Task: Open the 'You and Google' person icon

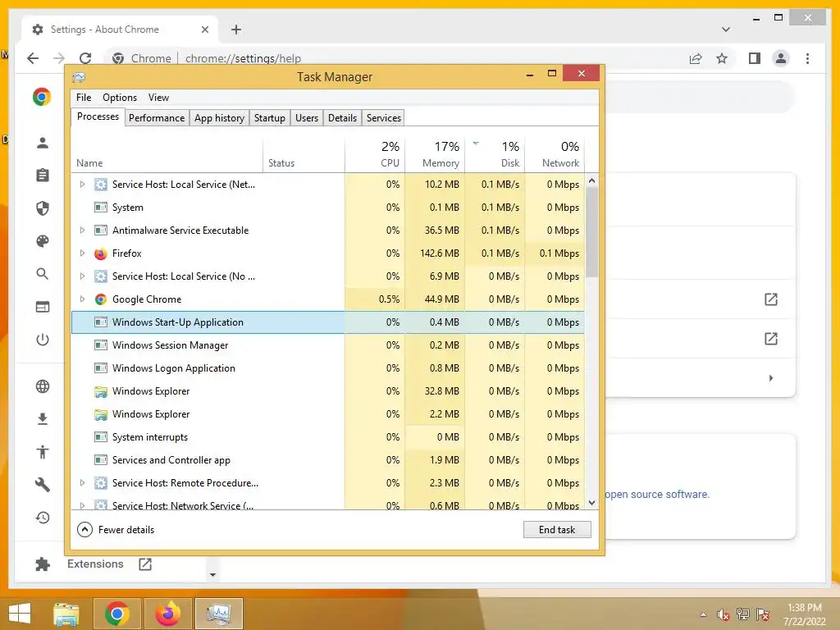Action: click(x=43, y=143)
